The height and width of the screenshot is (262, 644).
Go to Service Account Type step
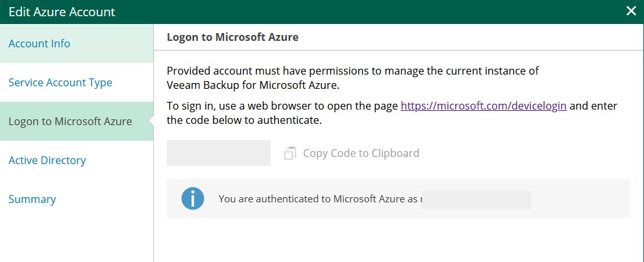(77, 82)
